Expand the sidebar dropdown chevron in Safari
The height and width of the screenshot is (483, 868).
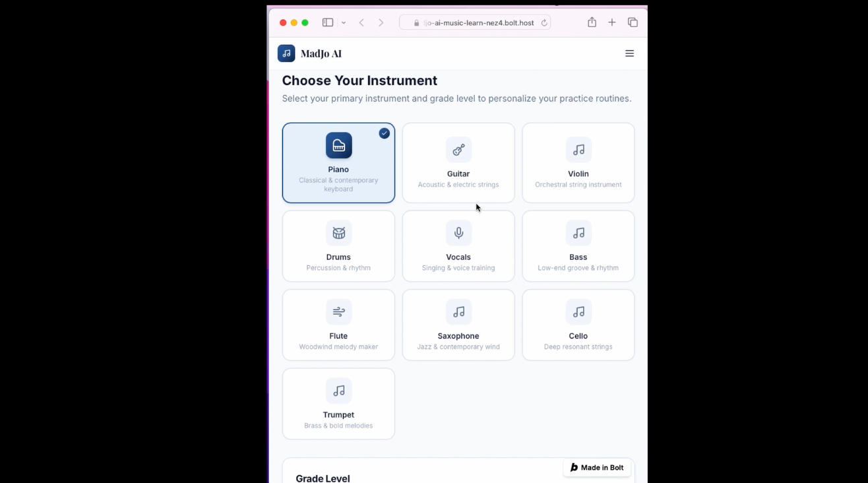click(344, 22)
